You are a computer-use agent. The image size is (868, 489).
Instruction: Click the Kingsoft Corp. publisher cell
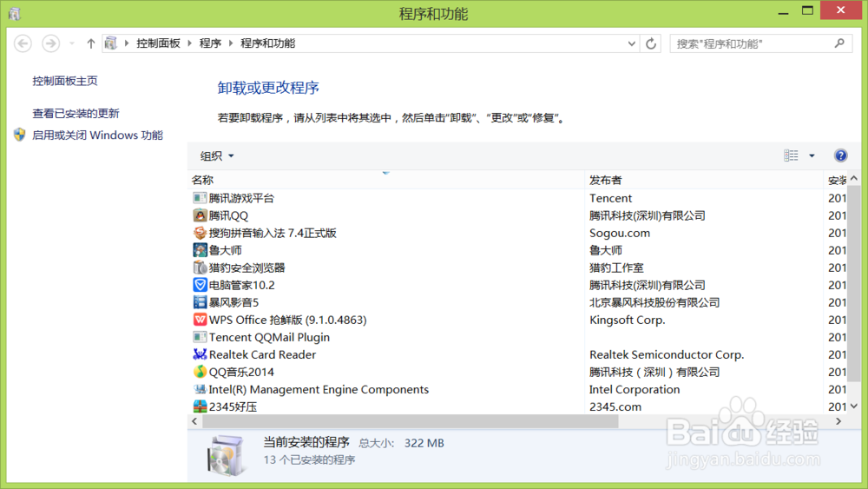tap(628, 320)
